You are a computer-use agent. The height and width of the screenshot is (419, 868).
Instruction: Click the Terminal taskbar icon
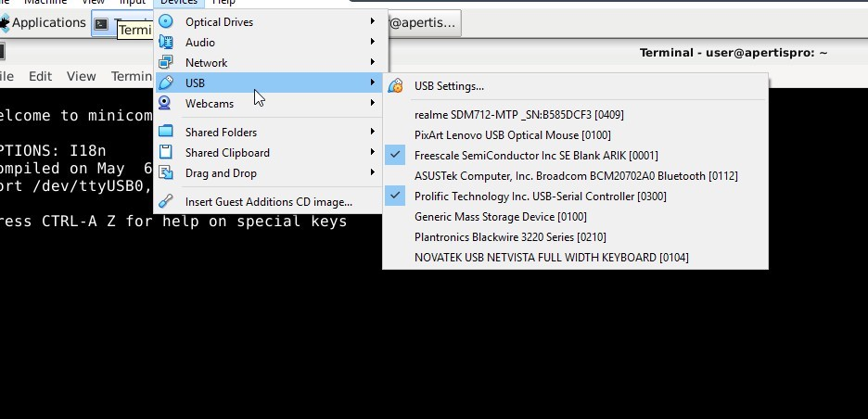tap(101, 23)
